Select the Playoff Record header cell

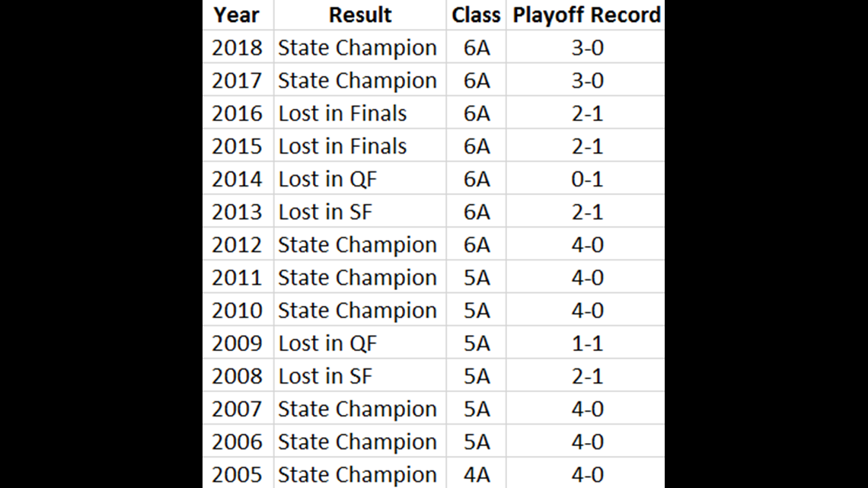click(x=586, y=15)
